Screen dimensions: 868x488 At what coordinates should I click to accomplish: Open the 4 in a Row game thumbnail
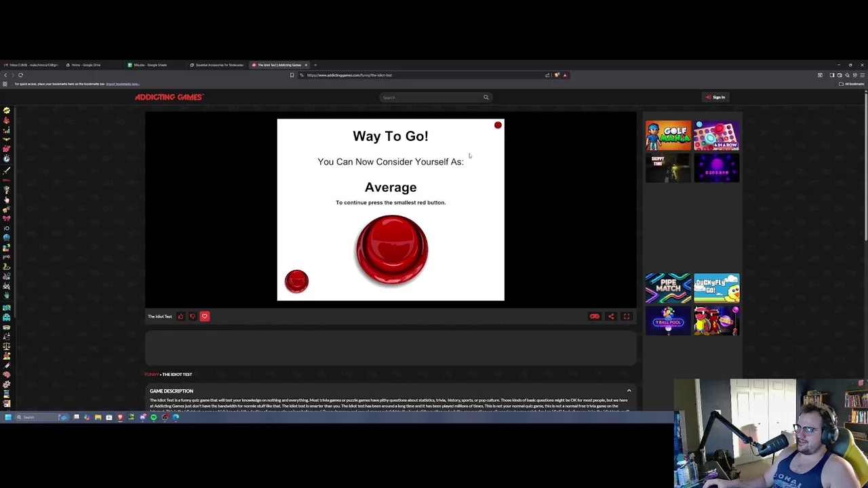point(717,136)
